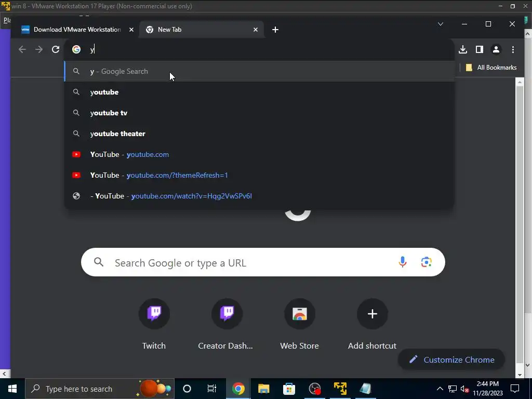Screen dimensions: 532x399
Task: Open File Explorer from the taskbar
Action: pyautogui.click(x=263, y=389)
